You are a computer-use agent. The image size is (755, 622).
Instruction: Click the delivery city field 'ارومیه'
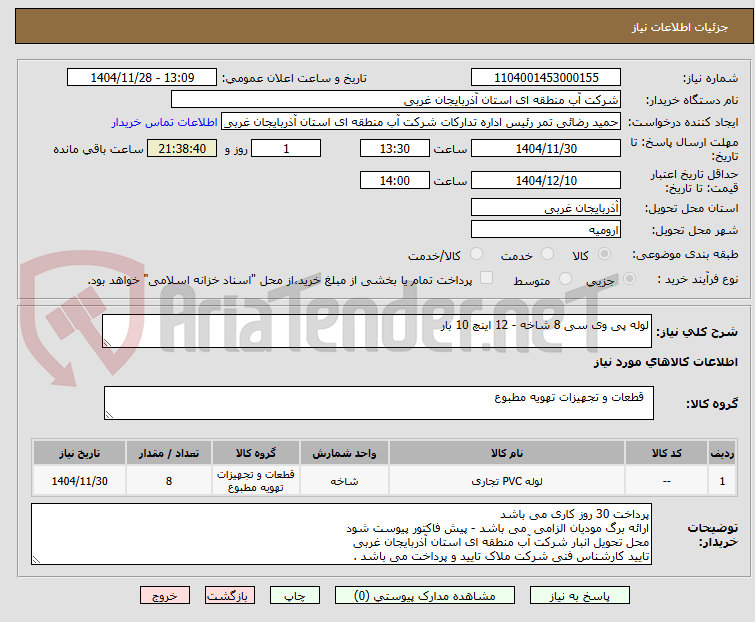coord(546,230)
